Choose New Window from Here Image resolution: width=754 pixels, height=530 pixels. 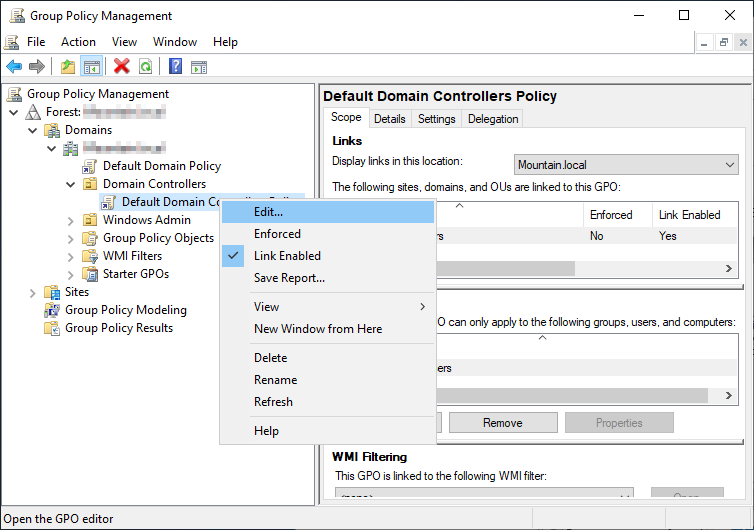tap(328, 329)
